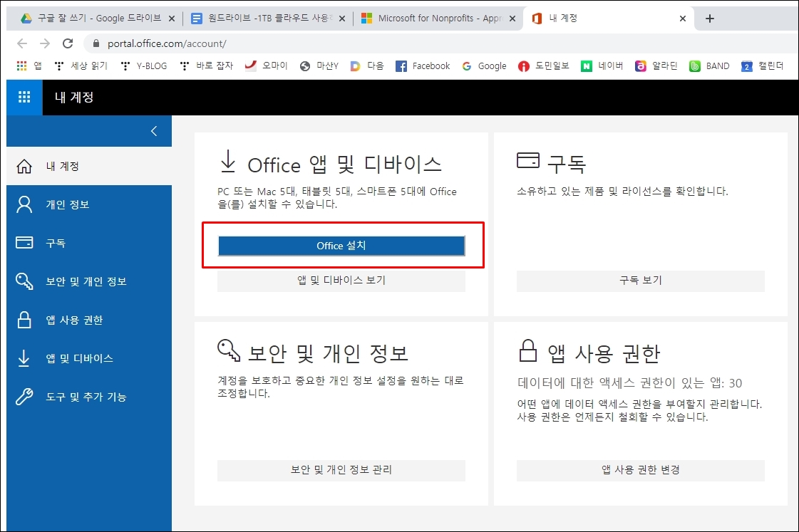Click the browser back arrow
This screenshot has height=532, width=799.
tap(22, 43)
